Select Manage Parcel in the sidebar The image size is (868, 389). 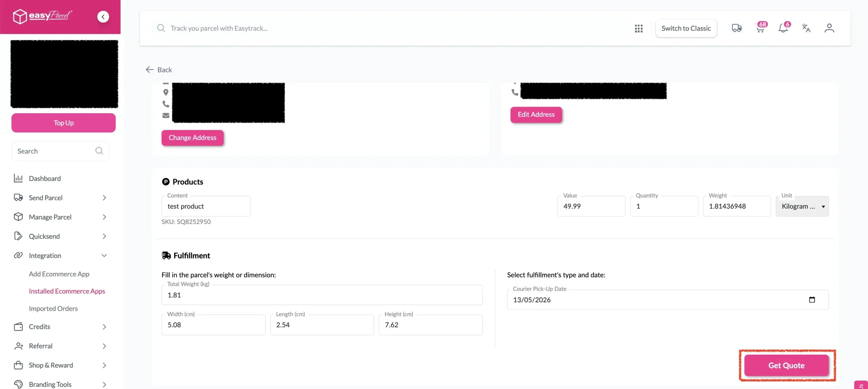click(50, 217)
